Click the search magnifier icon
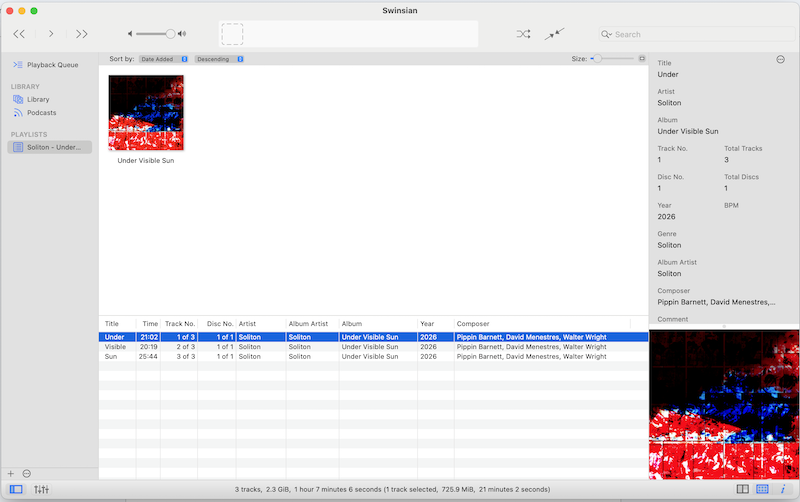This screenshot has width=800, height=502. pos(606,34)
